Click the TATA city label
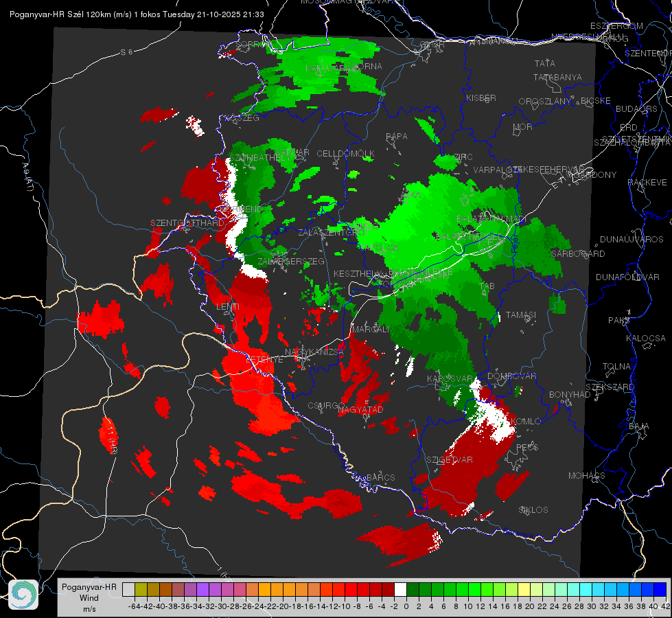 [x=545, y=63]
